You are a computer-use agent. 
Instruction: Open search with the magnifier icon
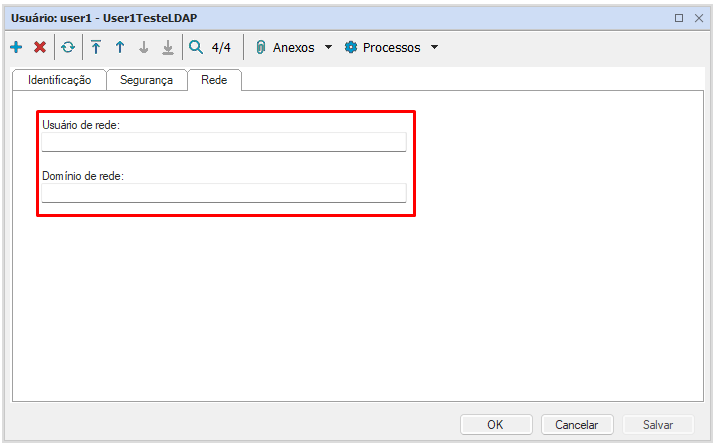pos(196,47)
